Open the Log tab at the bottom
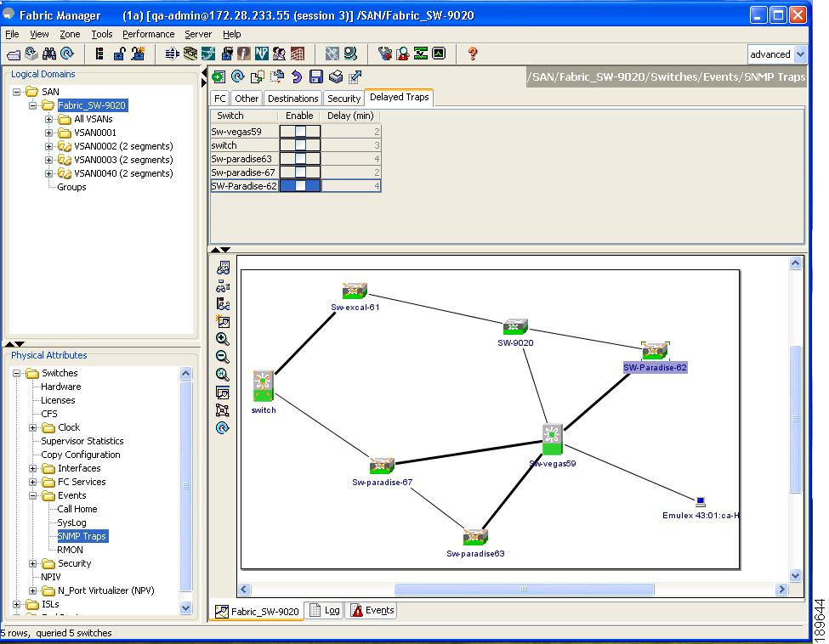The height and width of the screenshot is (644, 829). 325,611
